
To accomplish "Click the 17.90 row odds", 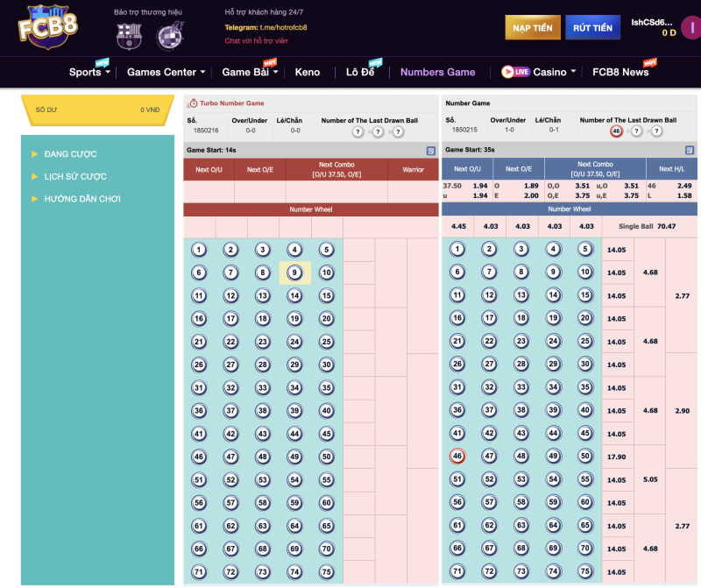I will (x=618, y=457).
